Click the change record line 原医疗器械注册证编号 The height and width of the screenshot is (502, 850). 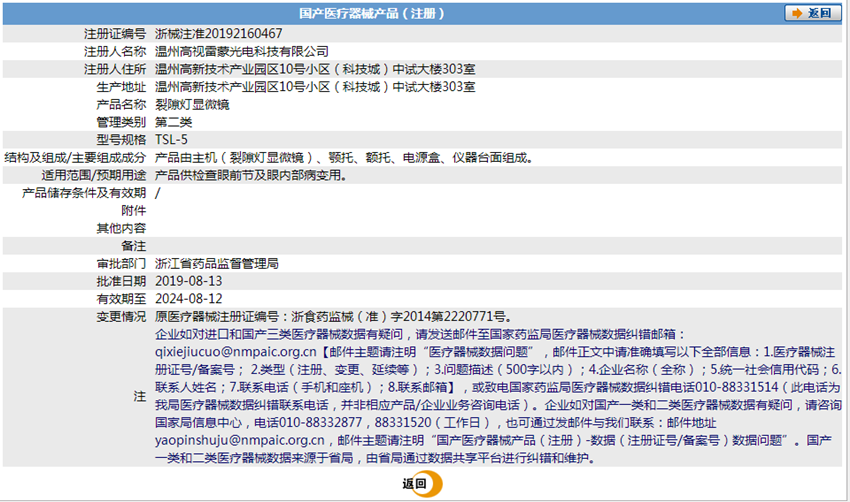334,317
